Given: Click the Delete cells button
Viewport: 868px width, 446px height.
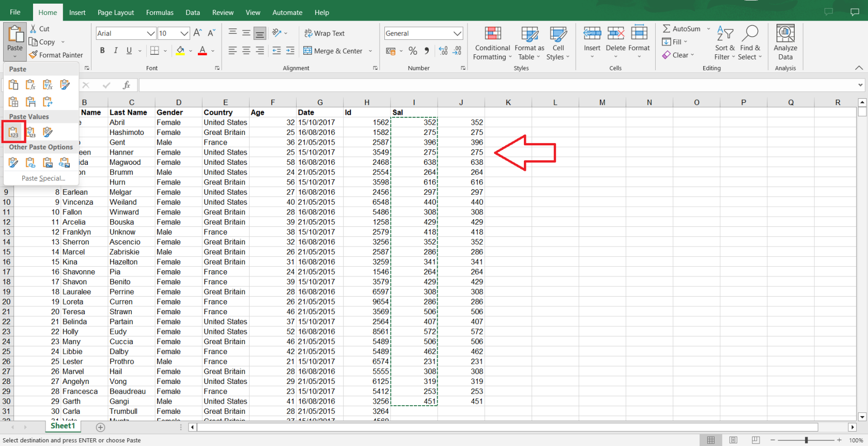Looking at the screenshot, I should point(615,43).
